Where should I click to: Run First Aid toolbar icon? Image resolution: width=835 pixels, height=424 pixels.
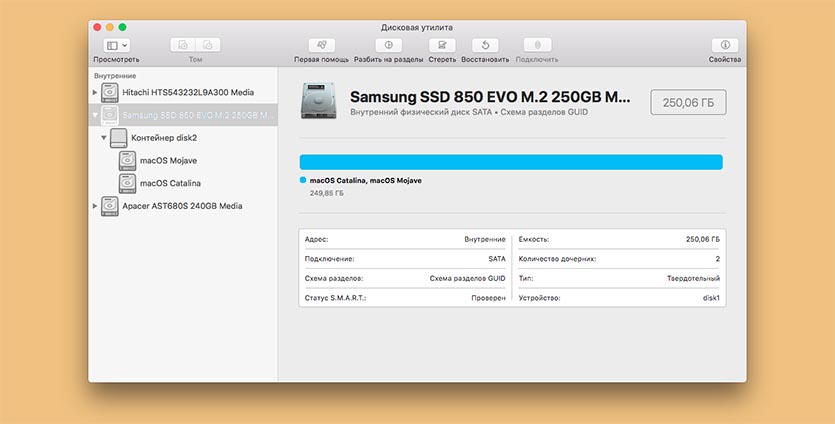322,45
